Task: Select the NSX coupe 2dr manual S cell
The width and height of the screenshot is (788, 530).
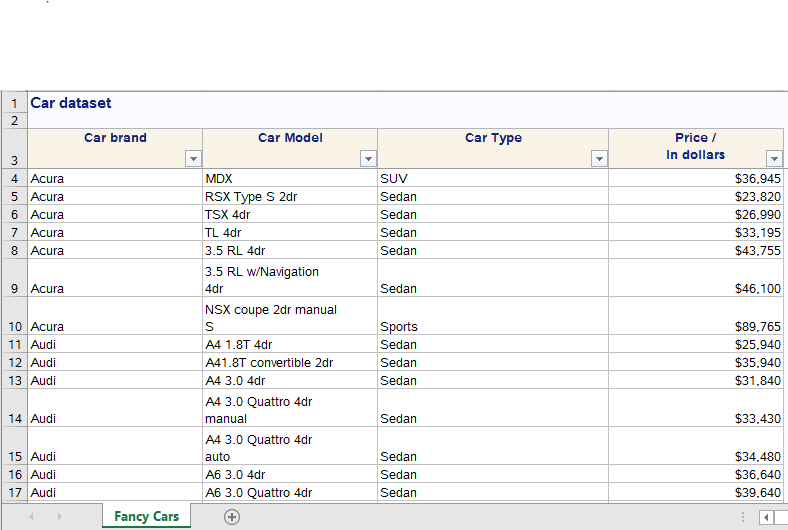Action: [290, 316]
